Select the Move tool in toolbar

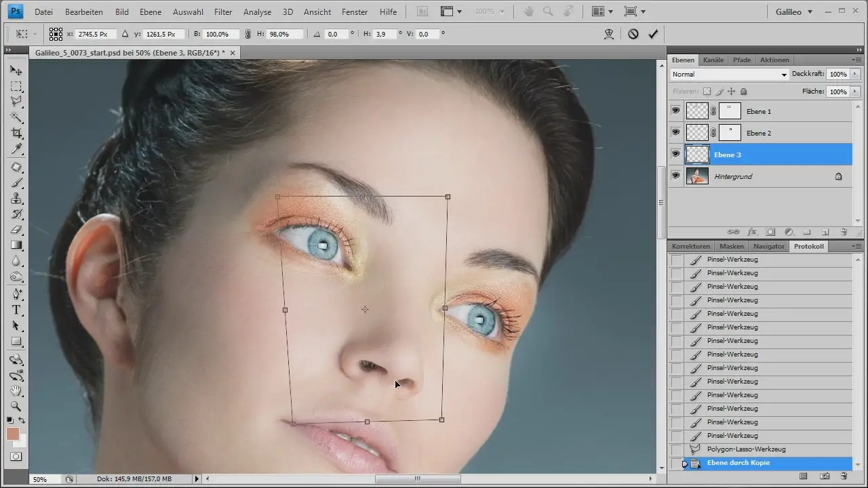[x=16, y=70]
